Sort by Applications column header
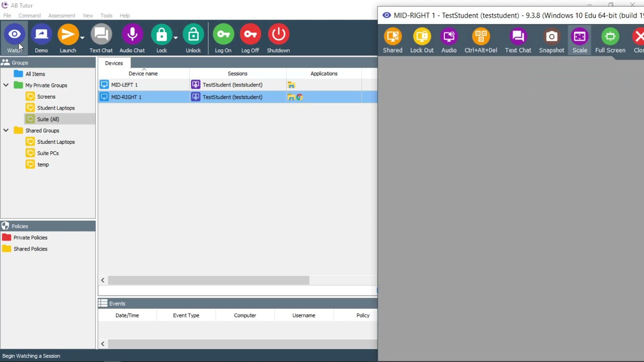 click(x=324, y=73)
